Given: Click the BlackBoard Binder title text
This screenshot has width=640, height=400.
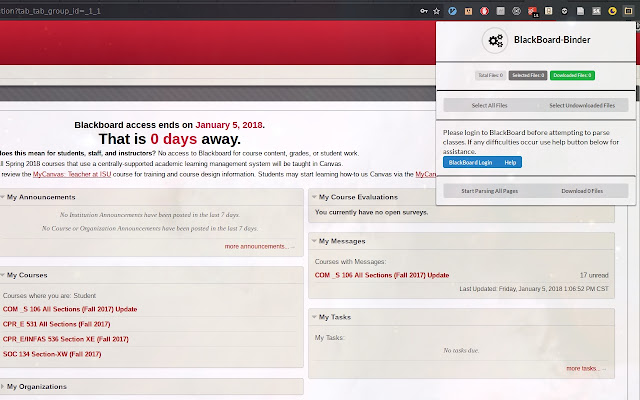Looking at the screenshot, I should 552,40.
